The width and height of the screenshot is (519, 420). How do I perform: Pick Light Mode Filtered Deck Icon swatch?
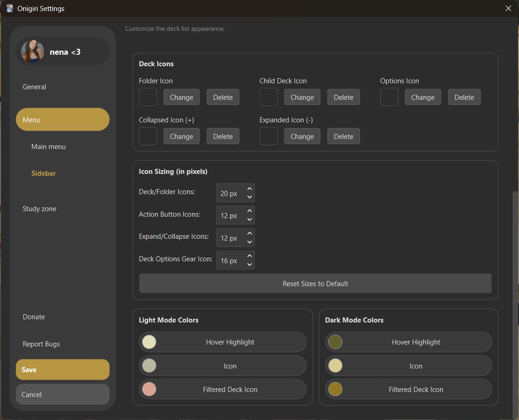click(x=149, y=389)
